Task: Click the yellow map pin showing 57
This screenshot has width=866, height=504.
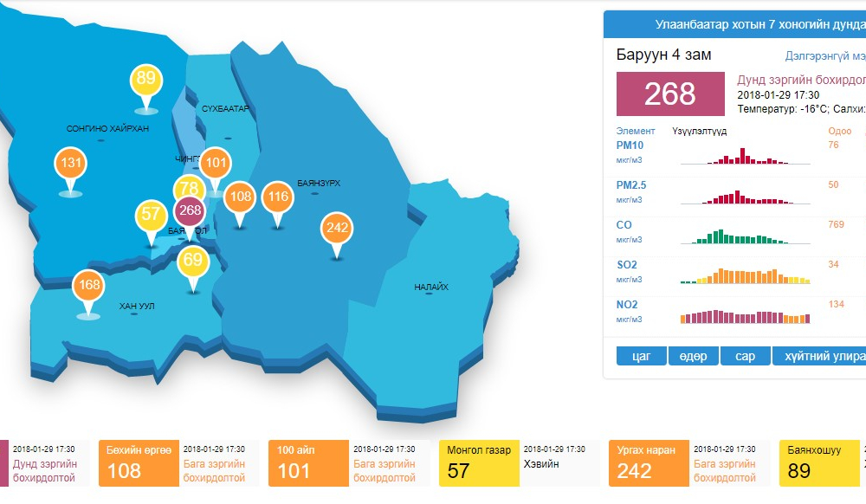Action: click(152, 216)
